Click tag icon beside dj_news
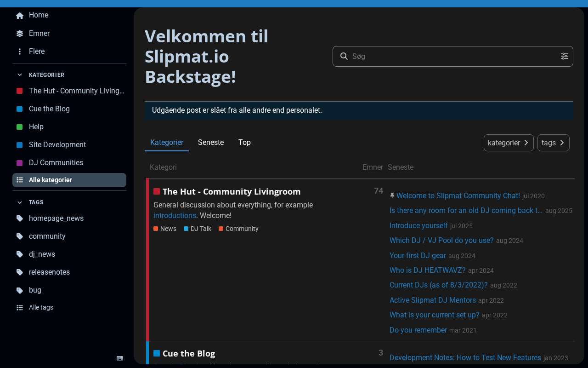This screenshot has height=368, width=588. tap(20, 254)
